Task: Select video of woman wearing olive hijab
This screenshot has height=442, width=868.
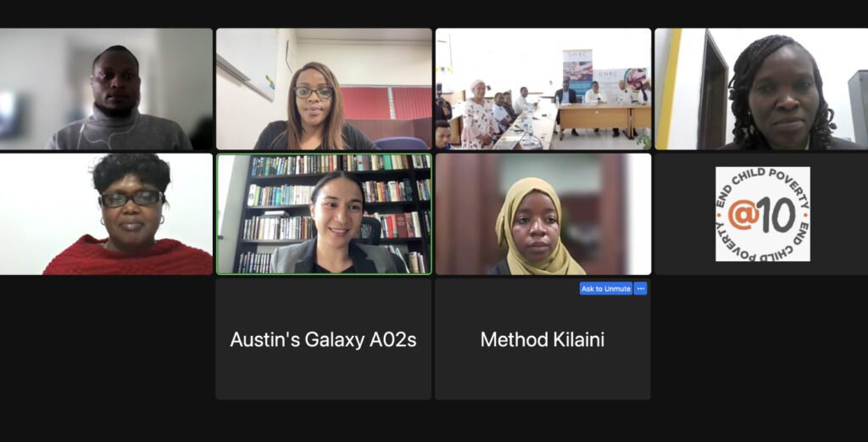Action: click(x=543, y=214)
